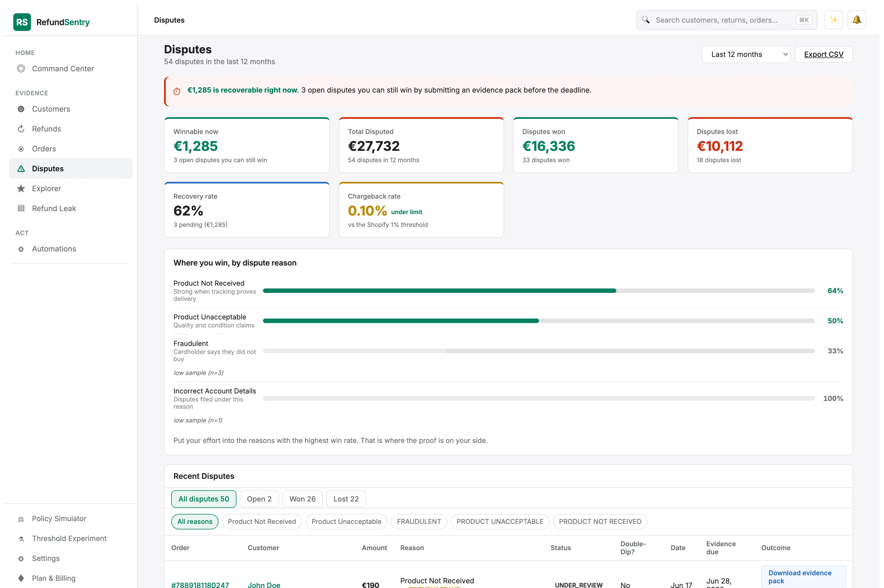Click the Disputes warning triangle icon
The height and width of the screenshot is (588, 884).
tap(21, 169)
